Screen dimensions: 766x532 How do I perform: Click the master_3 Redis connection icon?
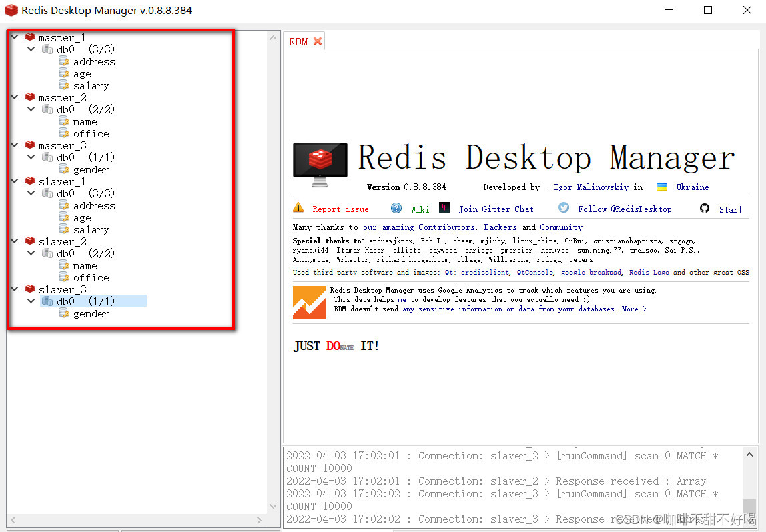(x=30, y=145)
